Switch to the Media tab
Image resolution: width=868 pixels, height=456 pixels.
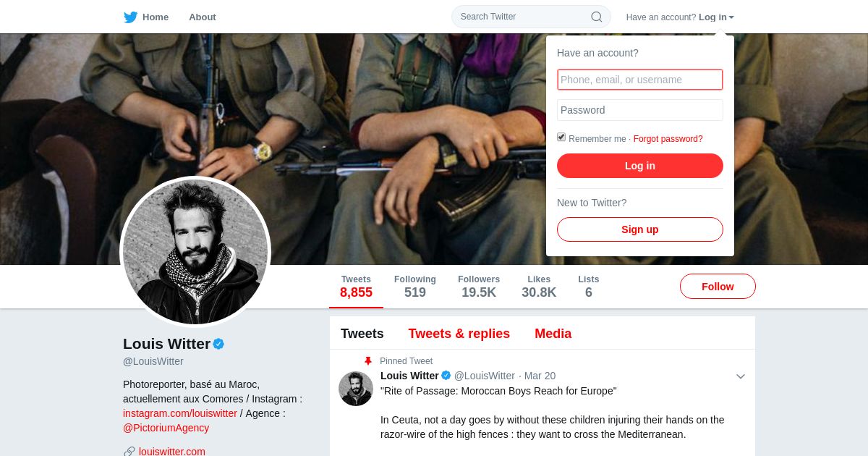(x=553, y=334)
